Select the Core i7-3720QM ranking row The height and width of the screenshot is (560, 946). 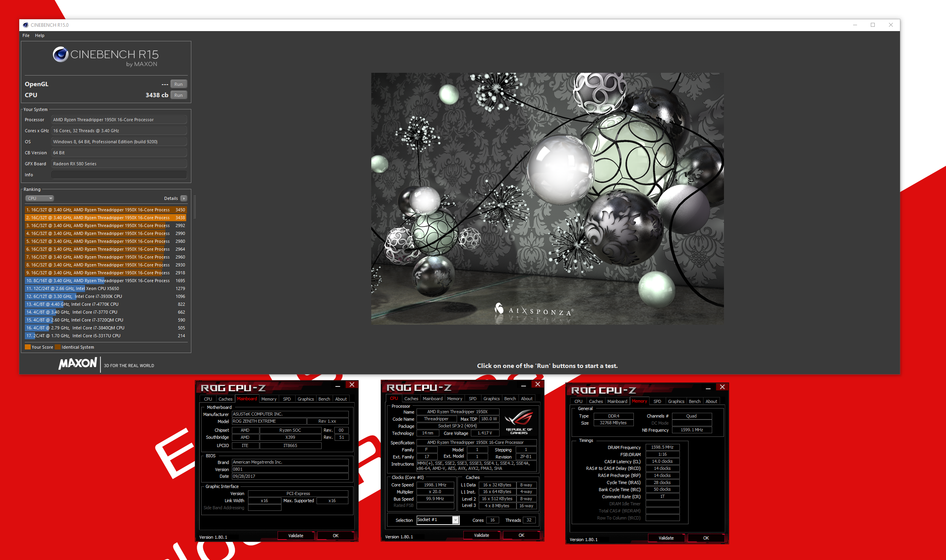tap(106, 320)
